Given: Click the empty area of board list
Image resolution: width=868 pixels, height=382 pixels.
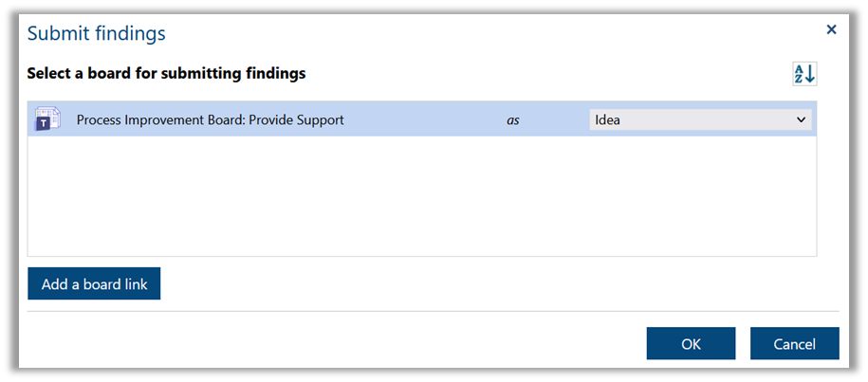Looking at the screenshot, I should coord(421,196).
